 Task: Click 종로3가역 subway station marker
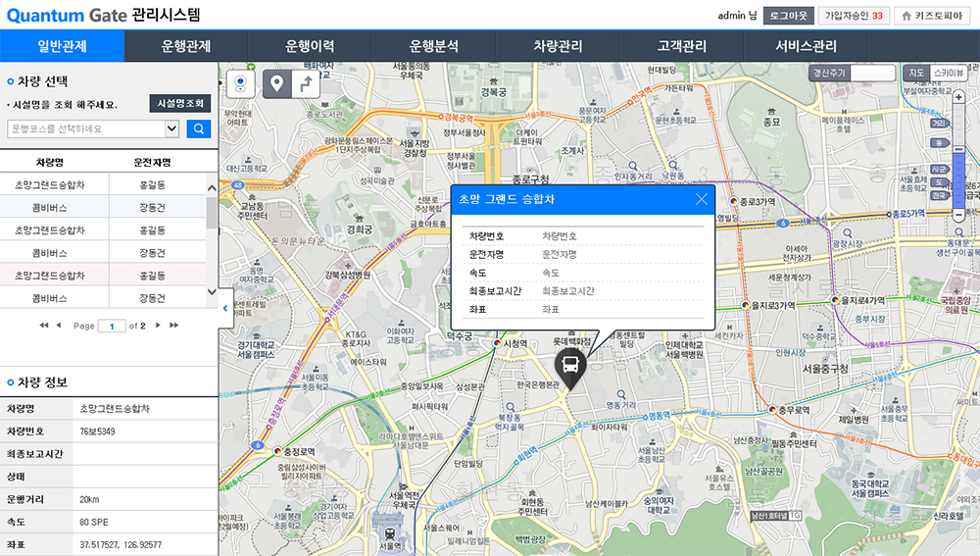[733, 202]
